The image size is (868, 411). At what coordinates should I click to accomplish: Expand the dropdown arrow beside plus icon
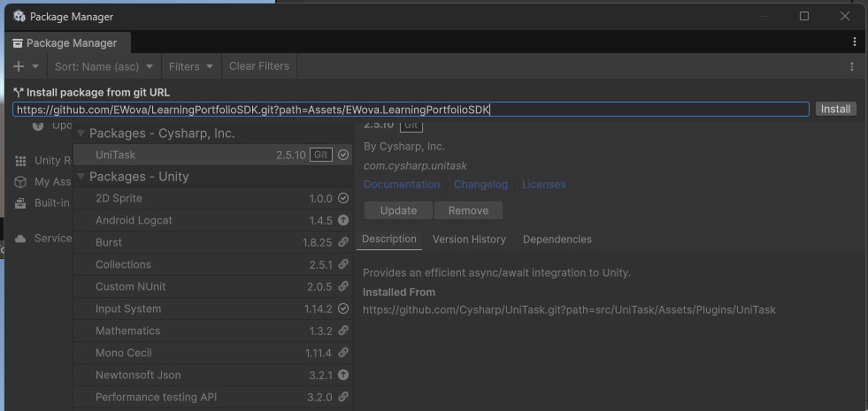coord(35,66)
